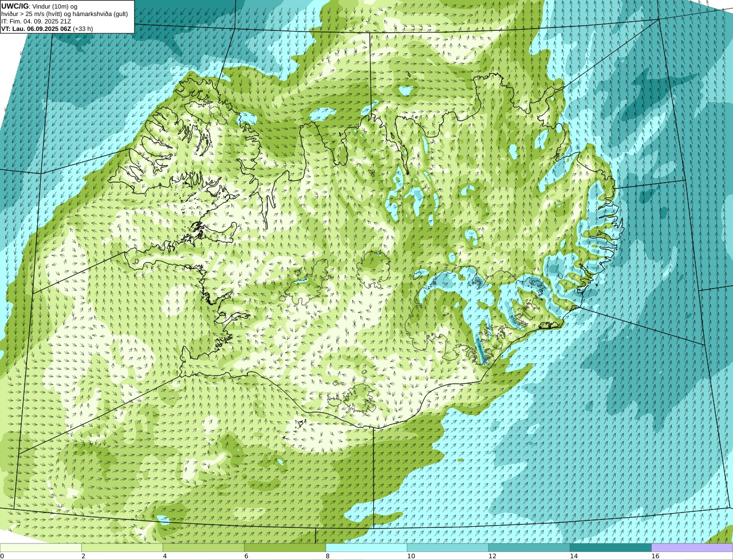Click the legend label "12"

[x=492, y=556]
